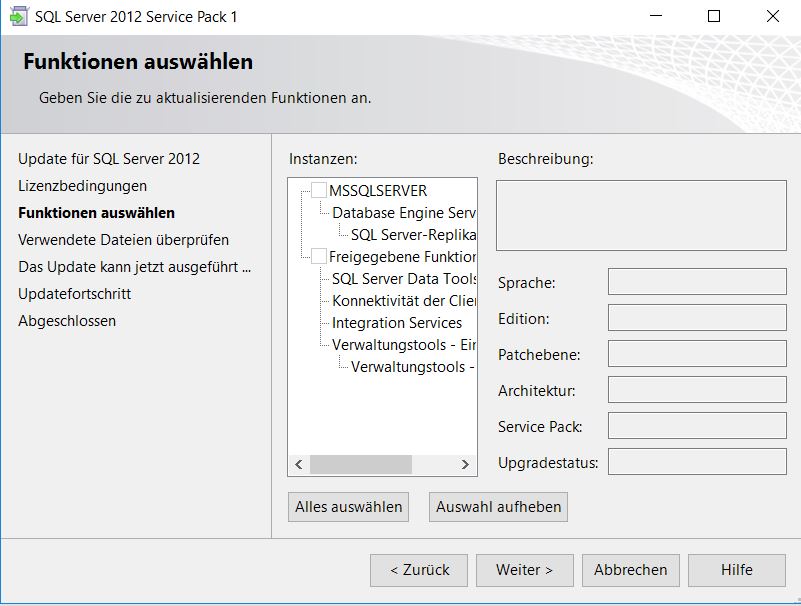Select the Database Engine Services tree item
801x606 pixels.
404,213
